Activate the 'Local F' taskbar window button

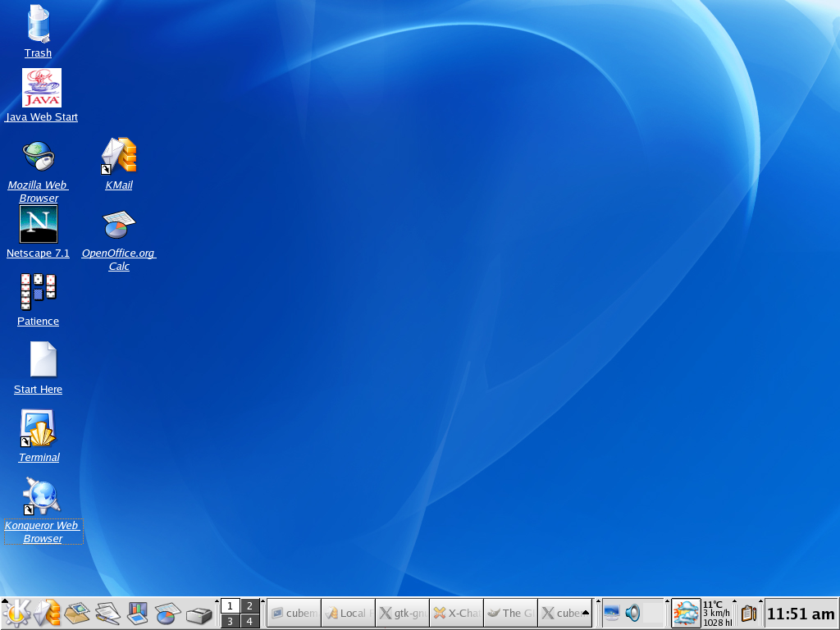tap(348, 614)
